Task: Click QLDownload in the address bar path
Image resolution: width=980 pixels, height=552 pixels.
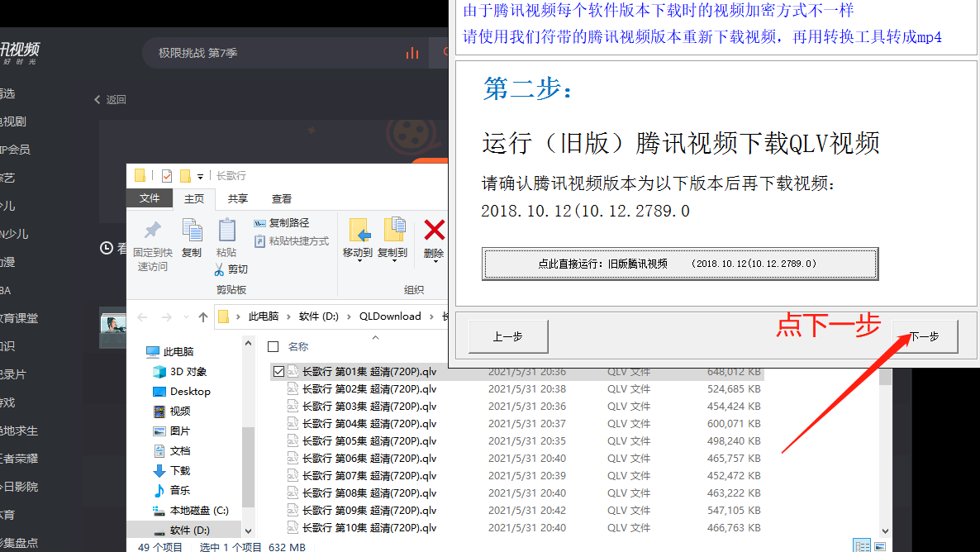Action: click(390, 316)
